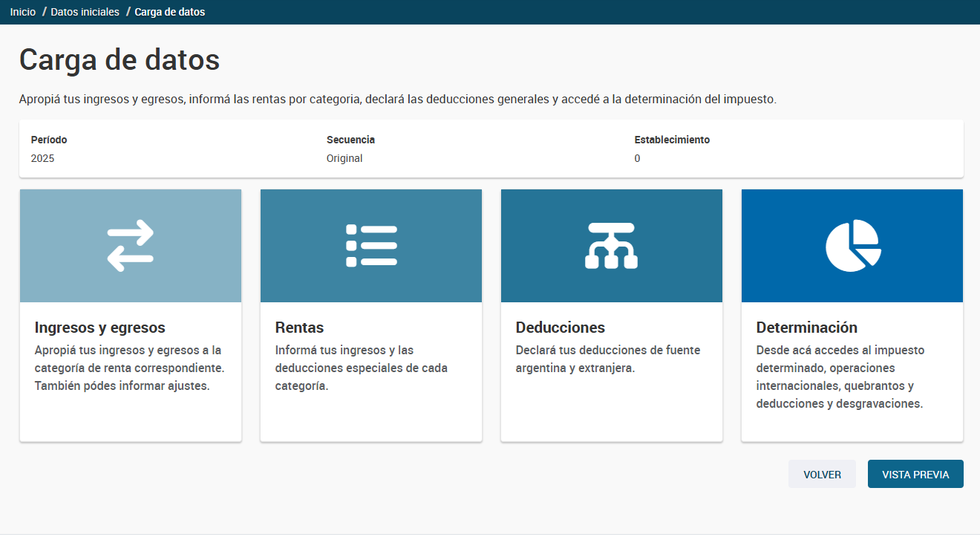Screen dimensions: 980x537
Task: Click the bulleted list icon for Rentas
Action: 371,246
